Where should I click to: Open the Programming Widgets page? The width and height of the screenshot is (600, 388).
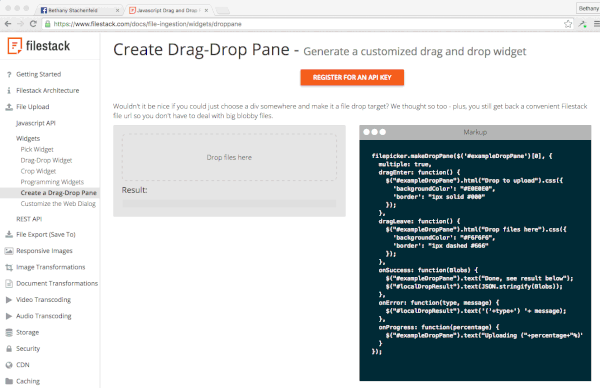tap(52, 182)
